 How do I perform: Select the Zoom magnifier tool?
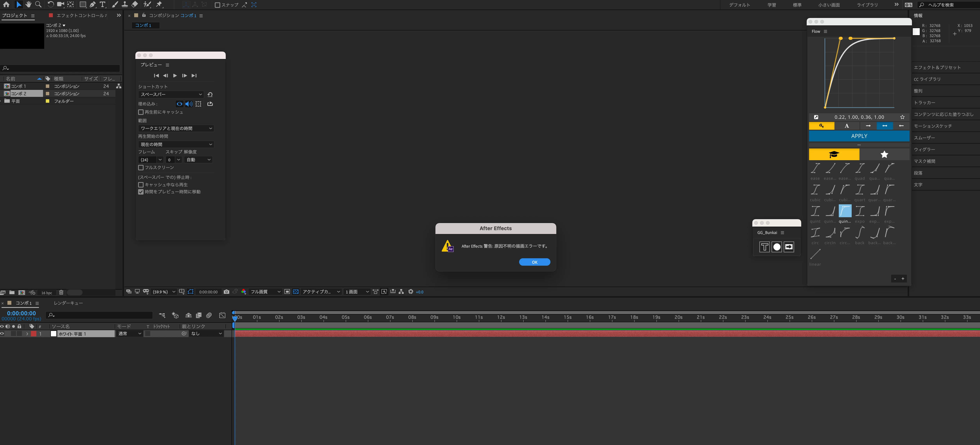point(38,4)
